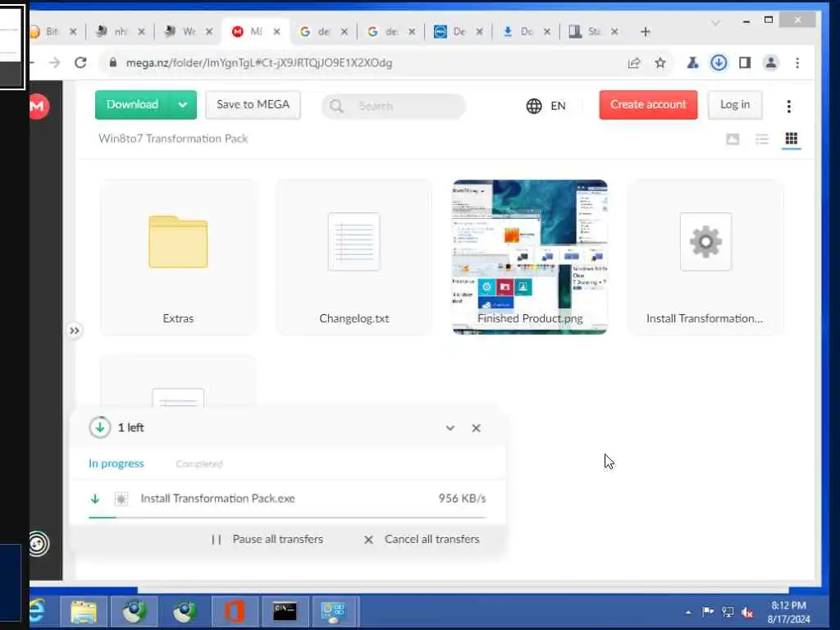This screenshot has width=840, height=630.
Task: Open Command Prompt from taskbar
Action: tap(285, 611)
